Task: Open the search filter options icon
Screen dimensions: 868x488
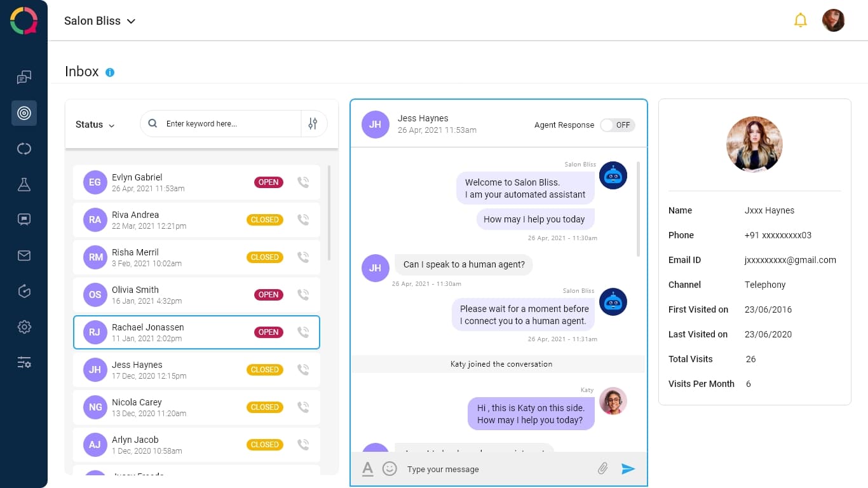Action: pyautogui.click(x=313, y=124)
